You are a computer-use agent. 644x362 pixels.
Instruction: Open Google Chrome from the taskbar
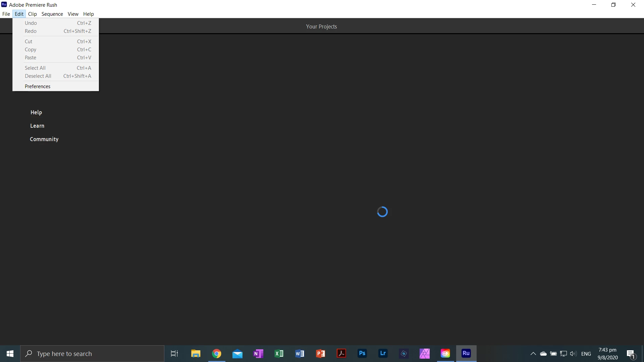(x=217, y=353)
